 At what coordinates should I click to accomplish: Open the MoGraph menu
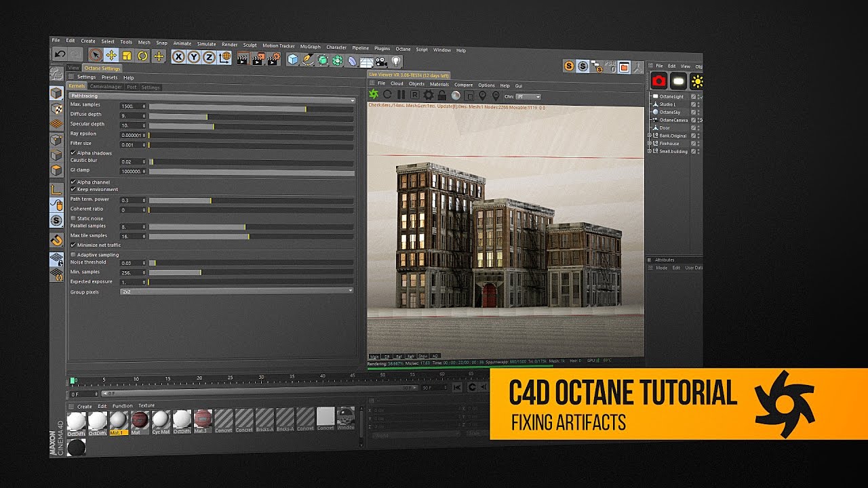(311, 47)
